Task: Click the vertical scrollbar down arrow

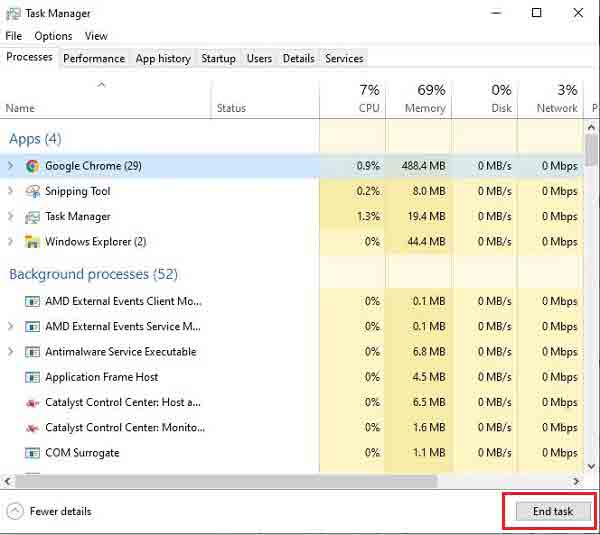Action: click(591, 466)
